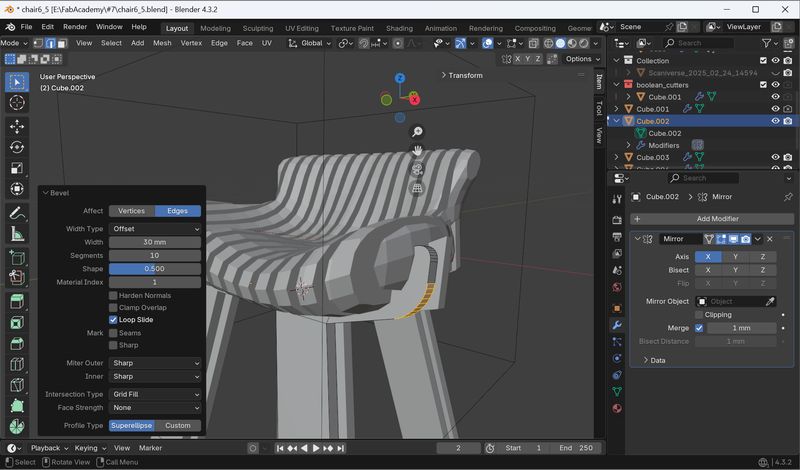Expand Modifiers row in outliner

629,145
